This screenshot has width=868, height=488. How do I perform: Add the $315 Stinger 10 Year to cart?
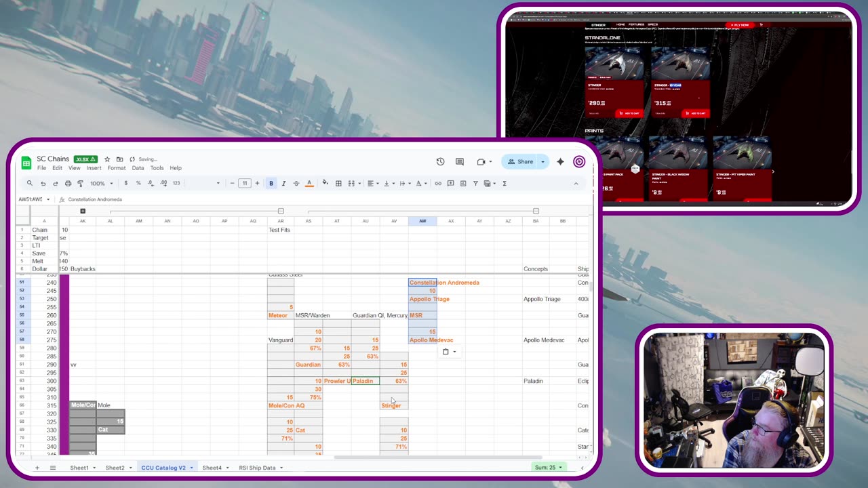coord(694,113)
